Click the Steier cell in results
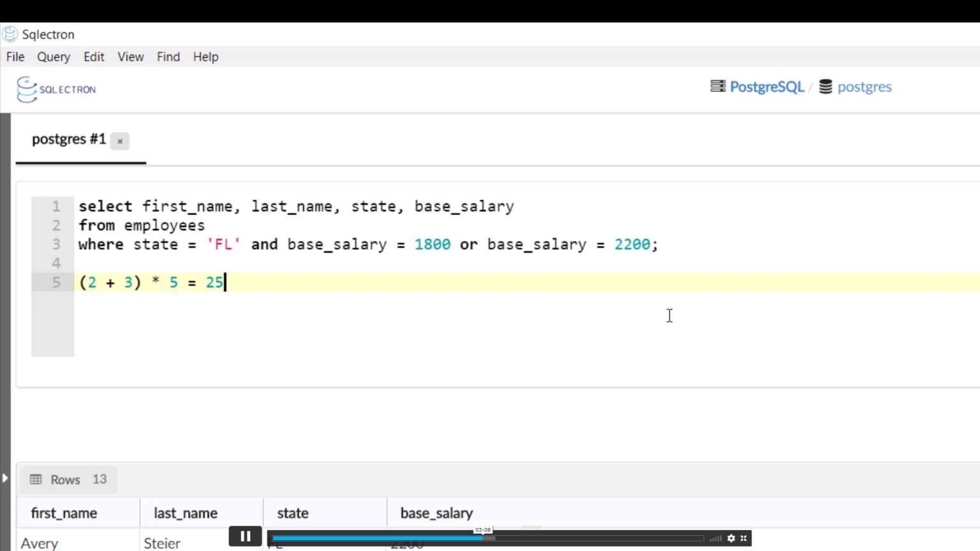 (162, 543)
